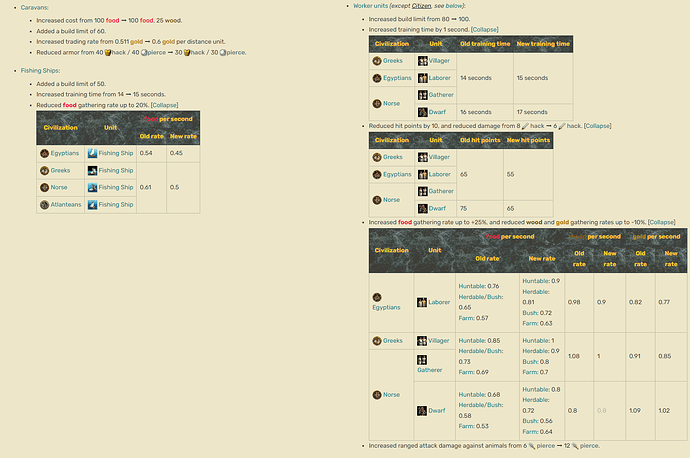Click Fishing Ship icon in the Egyptians row
Viewport: 690px width, 458px height.
(92, 153)
